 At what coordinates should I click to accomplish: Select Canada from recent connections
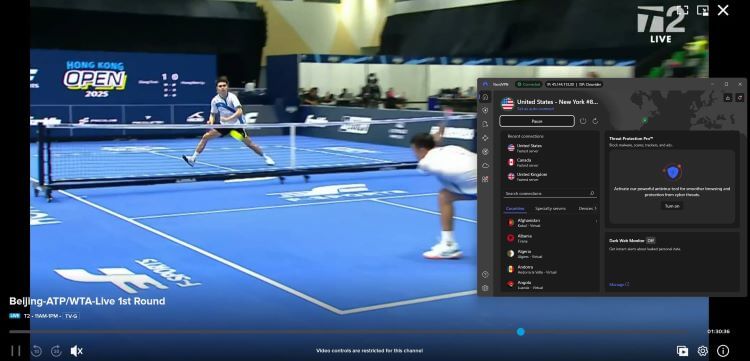(550, 162)
